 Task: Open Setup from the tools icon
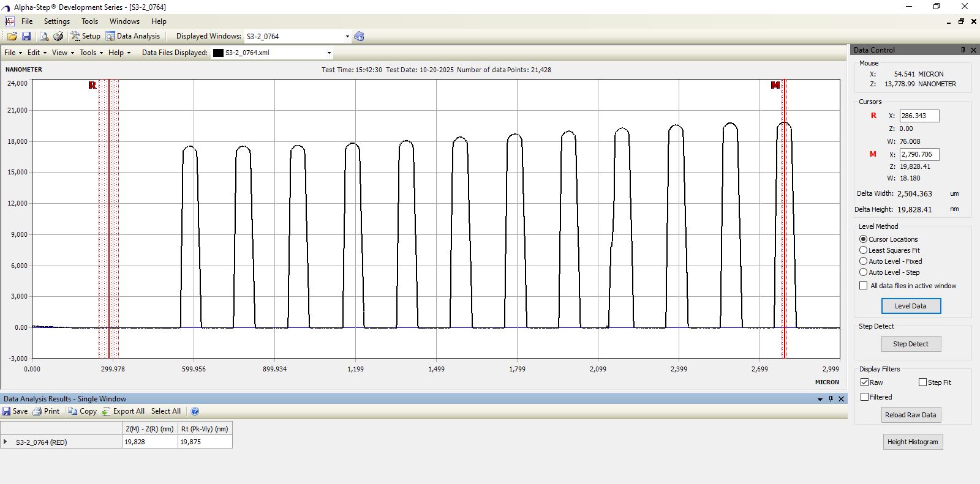85,36
